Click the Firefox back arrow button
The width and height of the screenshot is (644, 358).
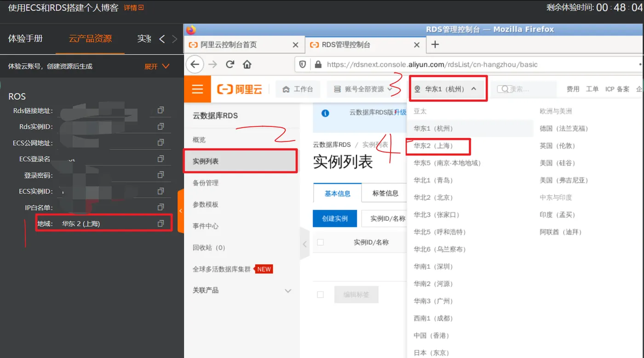click(x=196, y=64)
